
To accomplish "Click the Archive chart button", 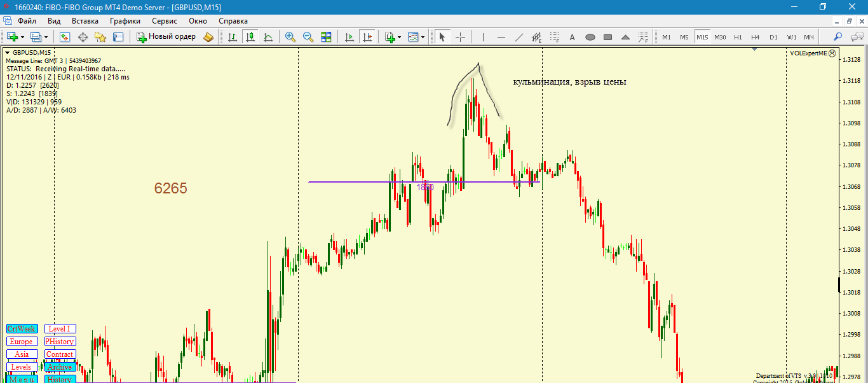I will coord(60,367).
